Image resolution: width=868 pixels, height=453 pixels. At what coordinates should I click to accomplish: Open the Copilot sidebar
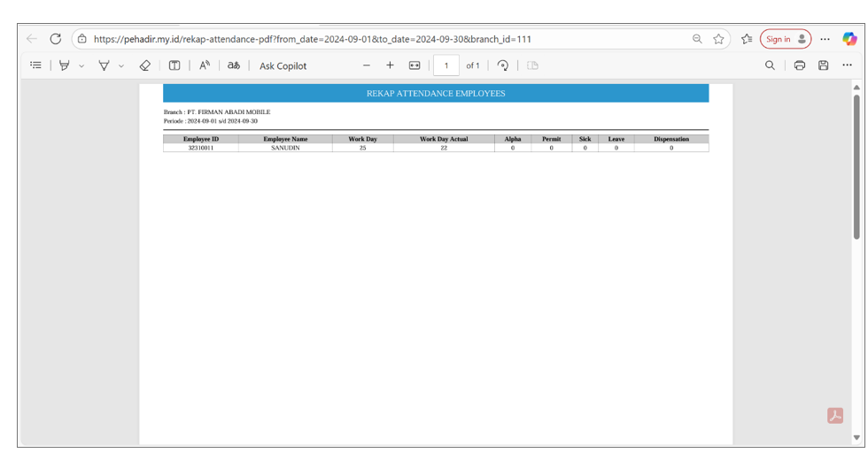point(849,39)
